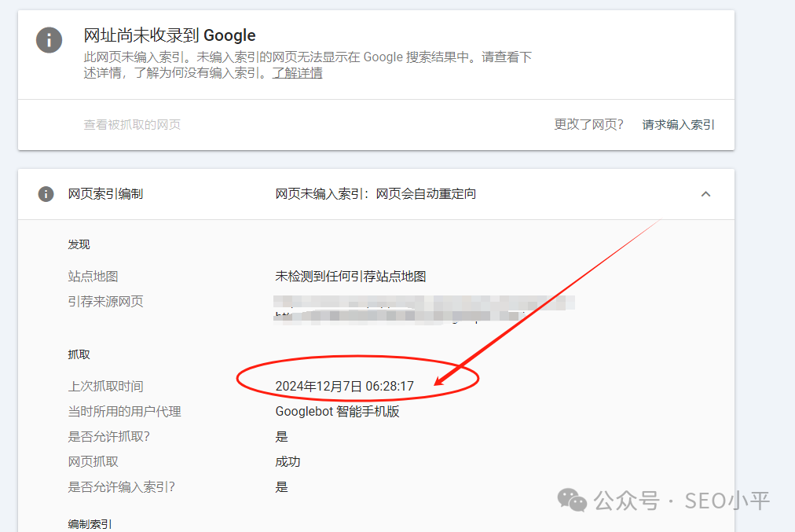Screen dimensions: 795x532
Task: Select value Googlebot 智能手机版
Action: 337,411
